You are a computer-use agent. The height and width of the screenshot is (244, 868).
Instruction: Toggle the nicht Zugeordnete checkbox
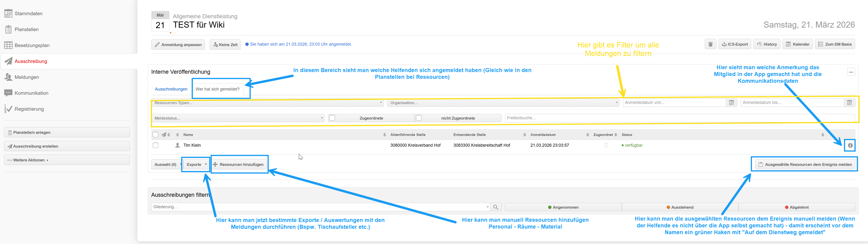point(419,118)
